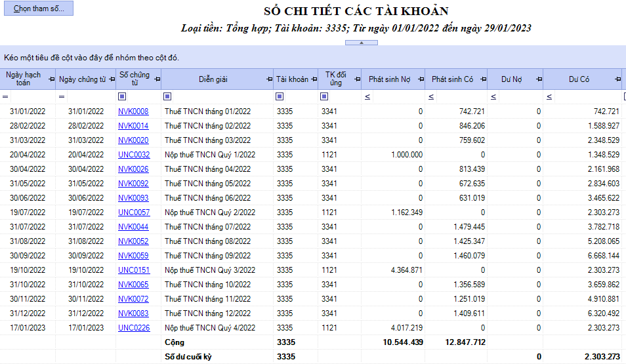
Task: Toggle filter operator for TK đối ứng
Action: point(324,97)
